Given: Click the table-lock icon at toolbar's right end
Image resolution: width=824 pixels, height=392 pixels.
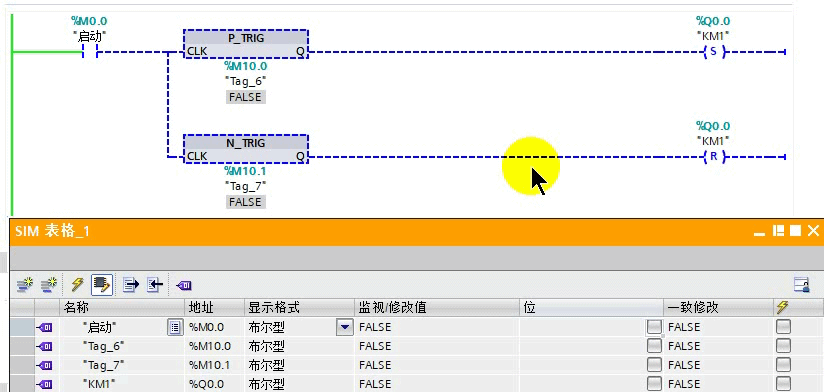Looking at the screenshot, I should (801, 285).
